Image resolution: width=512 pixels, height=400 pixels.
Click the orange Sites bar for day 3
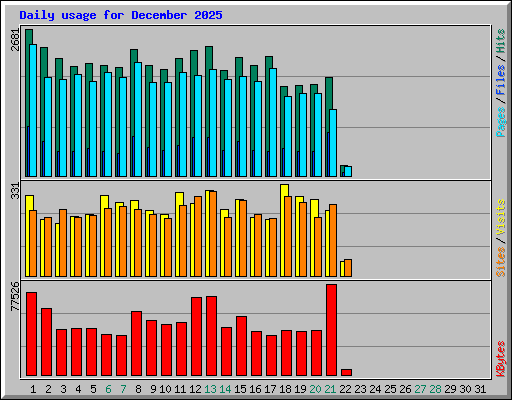click(x=63, y=243)
